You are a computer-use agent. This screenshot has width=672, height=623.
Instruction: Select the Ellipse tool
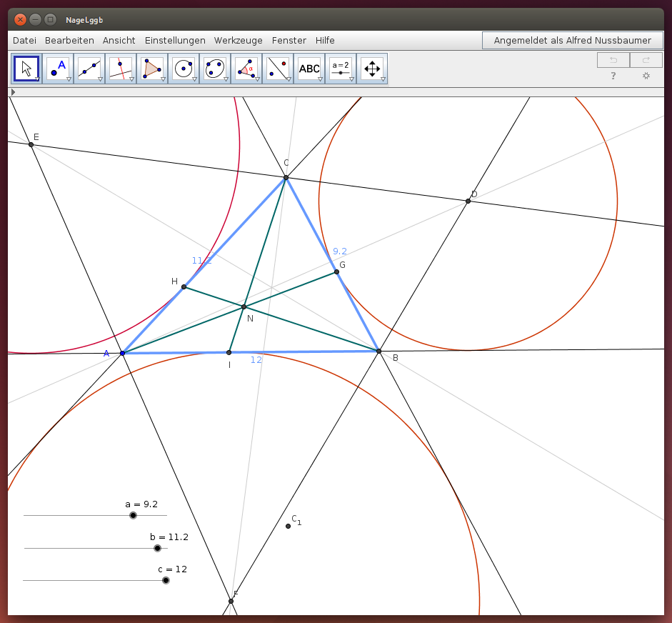[x=215, y=69]
